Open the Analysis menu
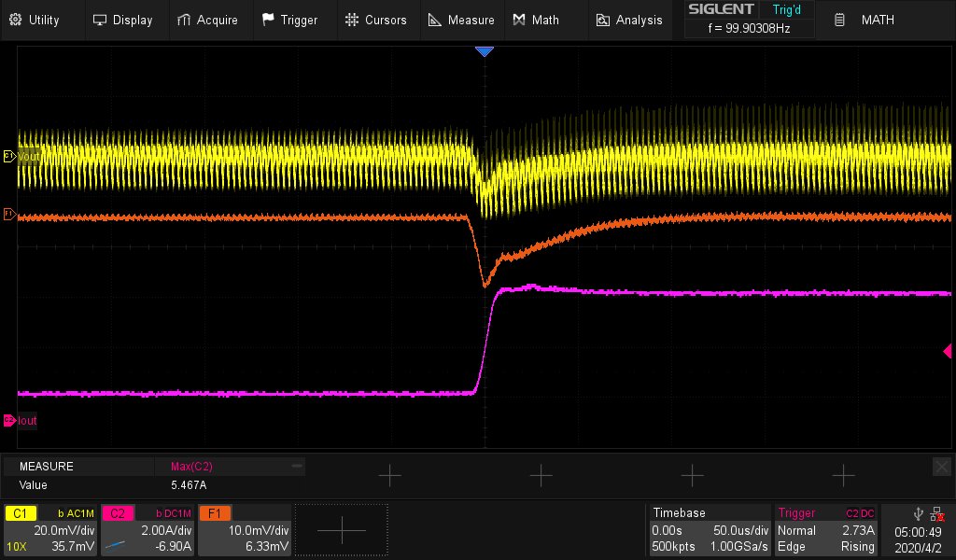Viewport: 956px width, 560px height. click(x=629, y=20)
